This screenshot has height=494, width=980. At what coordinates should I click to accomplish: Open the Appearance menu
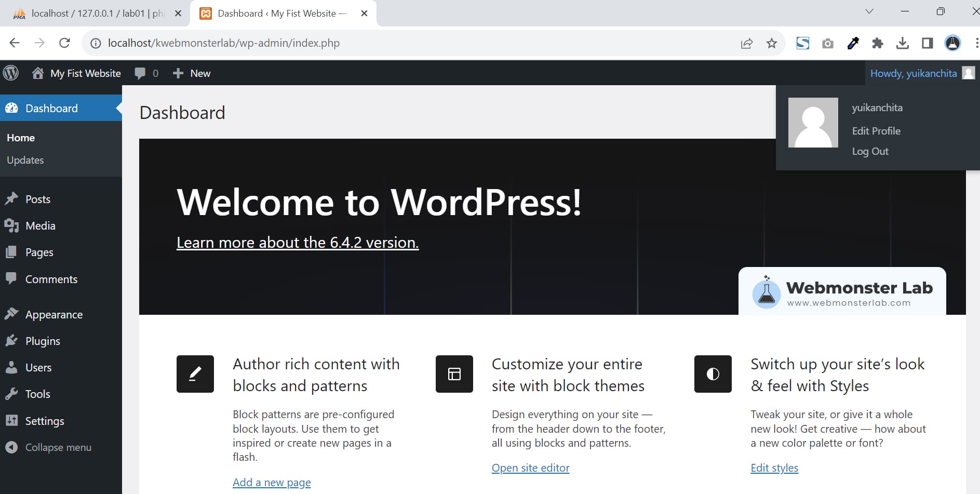[x=54, y=314]
